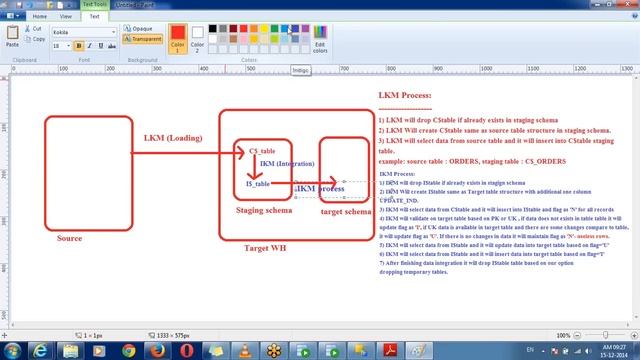Open the Paint file menu button
This screenshot has height=360, width=640.
pos(13,16)
